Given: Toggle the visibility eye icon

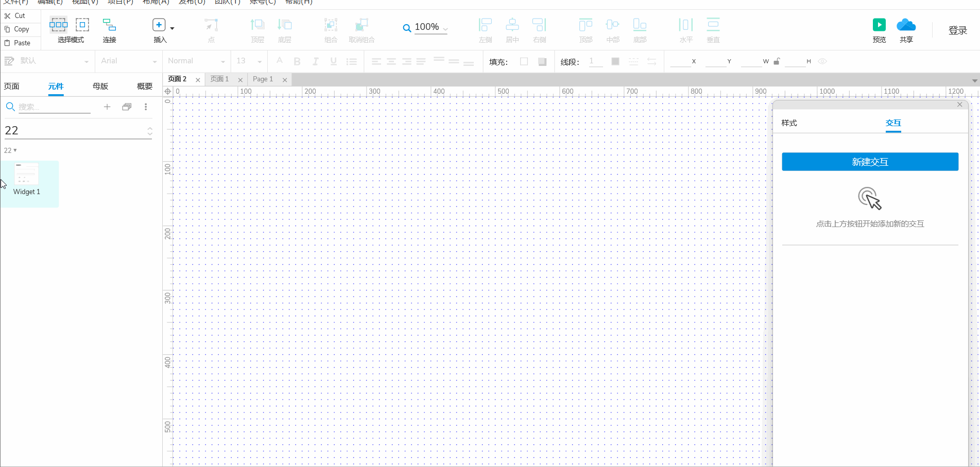Looking at the screenshot, I should click(822, 61).
